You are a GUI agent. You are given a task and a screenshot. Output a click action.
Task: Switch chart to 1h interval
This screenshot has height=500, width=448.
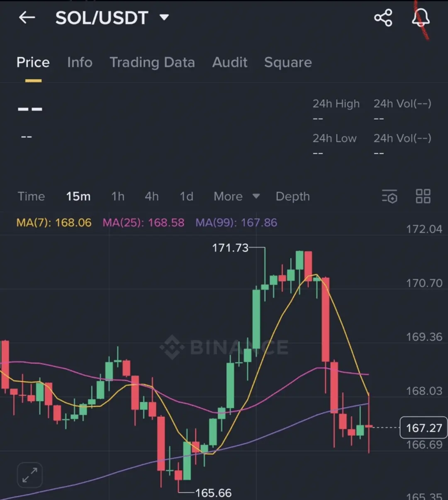[118, 196]
